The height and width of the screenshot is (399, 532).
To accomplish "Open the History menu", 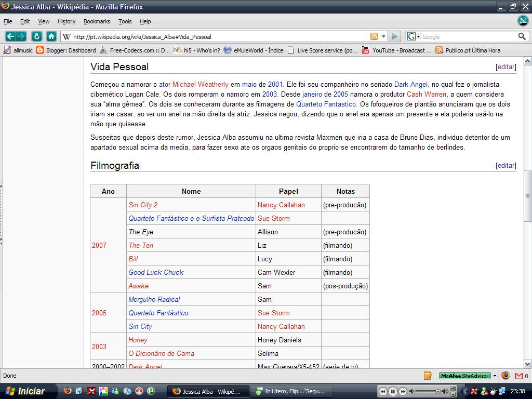I will click(x=66, y=21).
